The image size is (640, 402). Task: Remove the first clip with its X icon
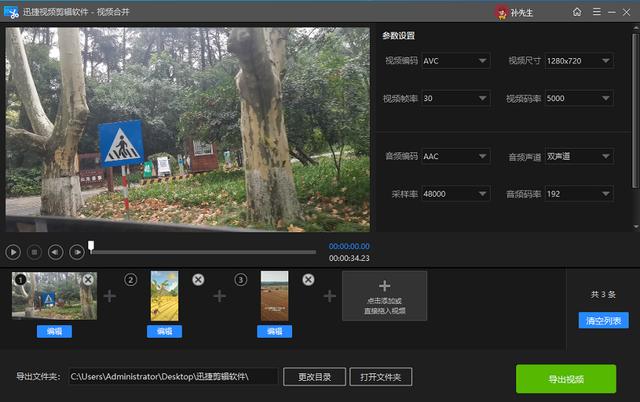click(89, 279)
